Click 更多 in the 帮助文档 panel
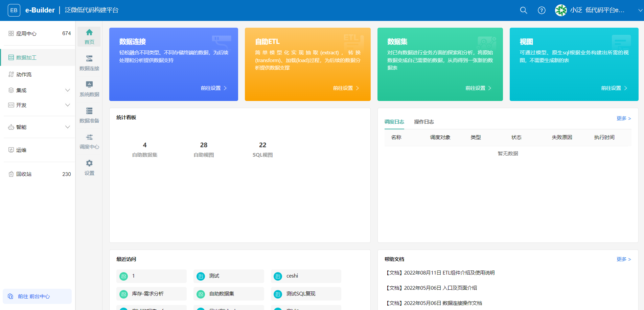Image resolution: width=644 pixels, height=310 pixels. 624,259
